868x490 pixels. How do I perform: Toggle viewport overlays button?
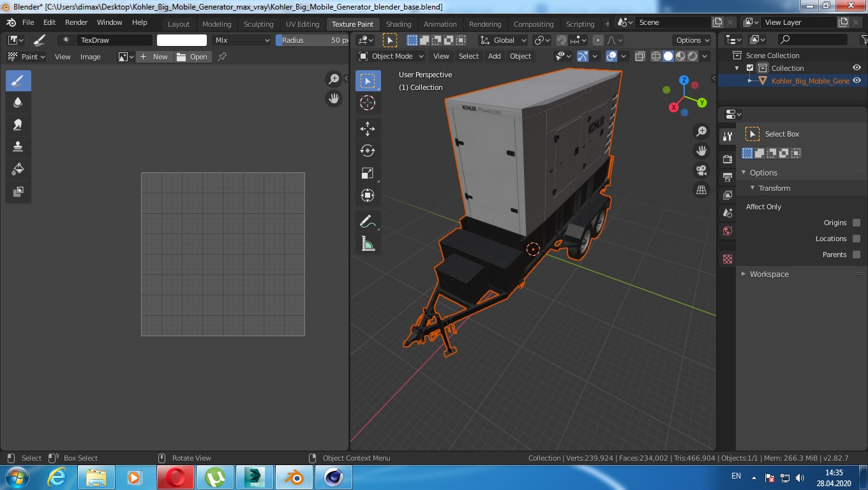click(611, 56)
